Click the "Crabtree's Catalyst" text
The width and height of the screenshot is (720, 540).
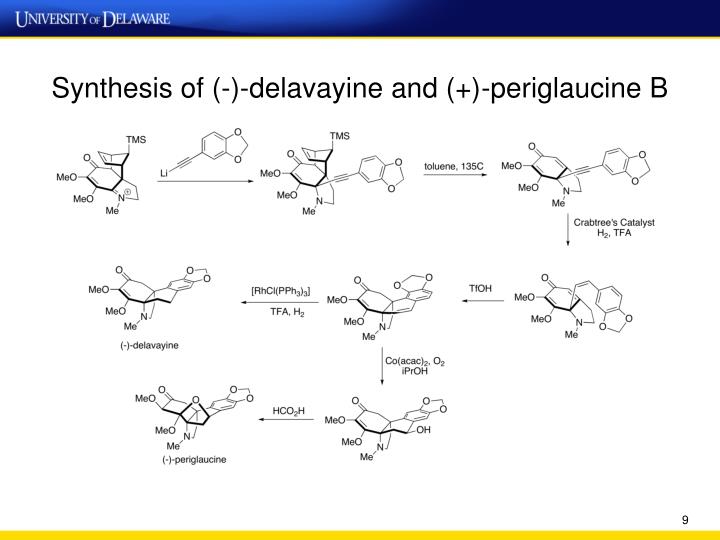coord(614,222)
